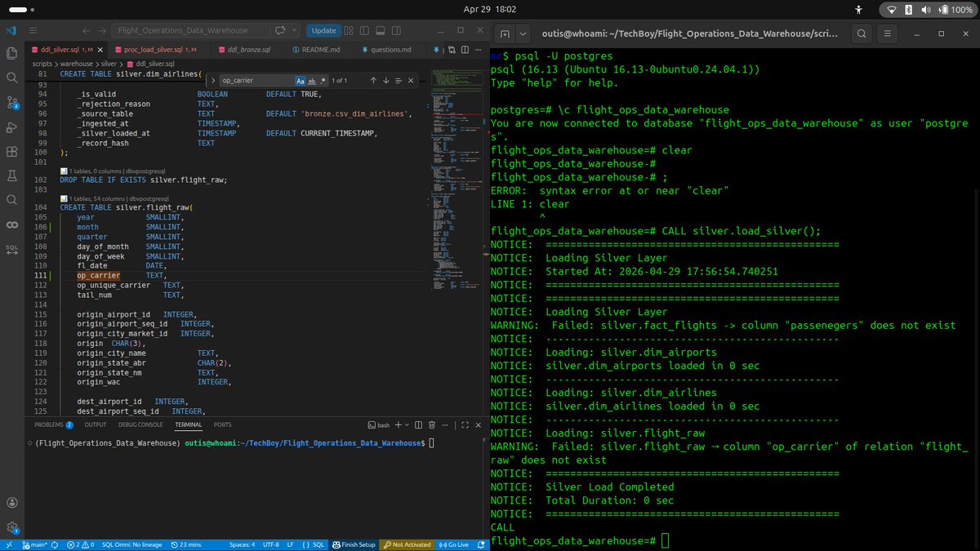Image resolution: width=980 pixels, height=551 pixels.
Task: Open the Manage gear in activity bar
Action: pos(12,527)
